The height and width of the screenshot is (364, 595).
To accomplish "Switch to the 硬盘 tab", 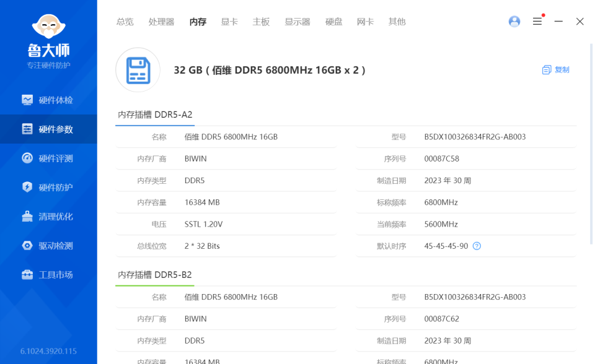I will tap(333, 22).
